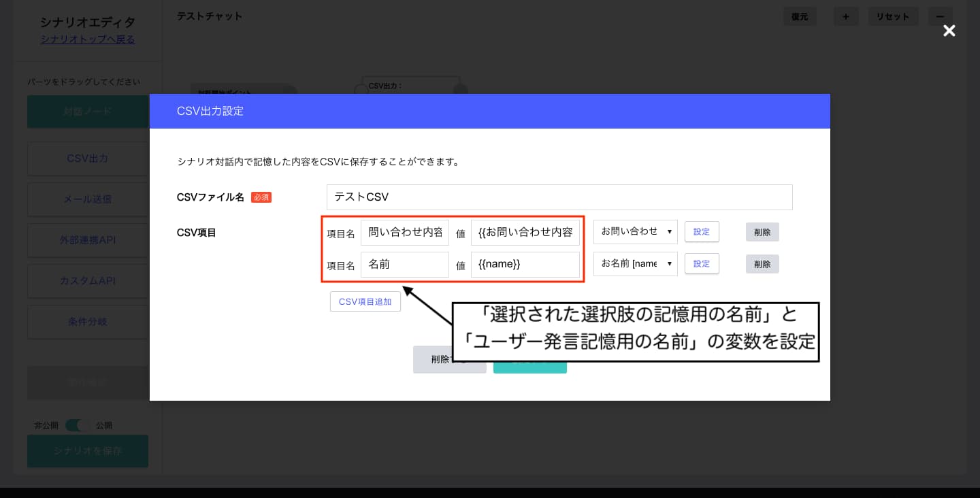The height and width of the screenshot is (498, 980).
Task: Close the overlay with the X icon
Action: [949, 31]
